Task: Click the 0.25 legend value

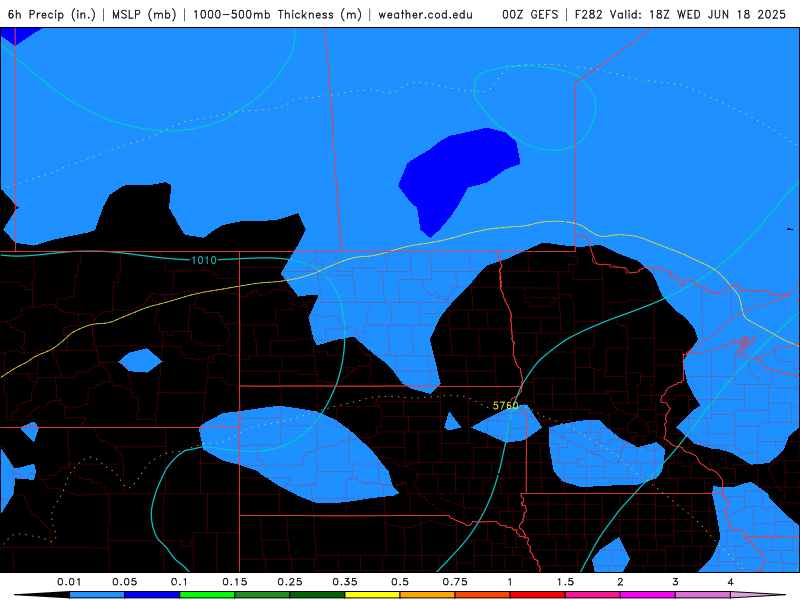Action: tap(290, 582)
